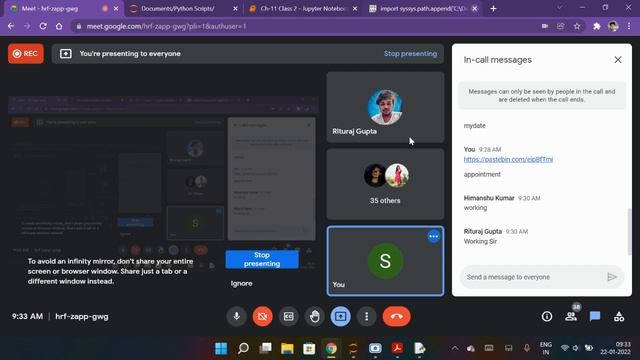Open the Wi-Fi network tray icon

tap(565, 348)
